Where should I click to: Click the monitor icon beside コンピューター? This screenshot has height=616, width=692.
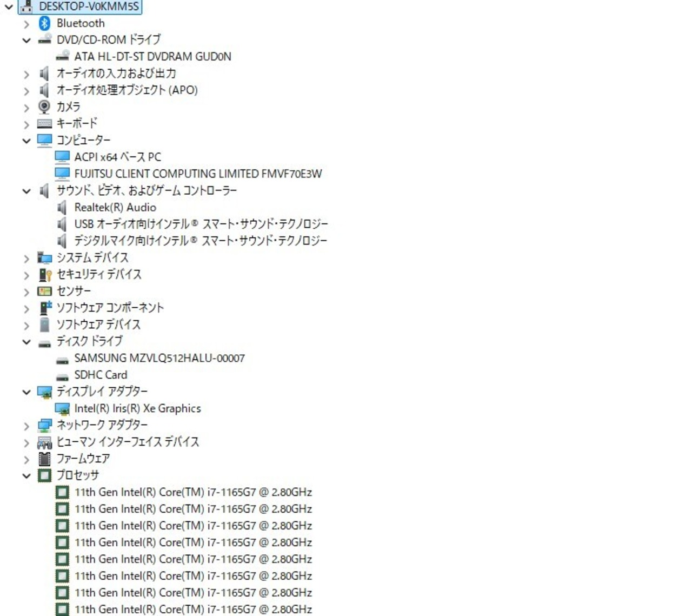point(44,140)
